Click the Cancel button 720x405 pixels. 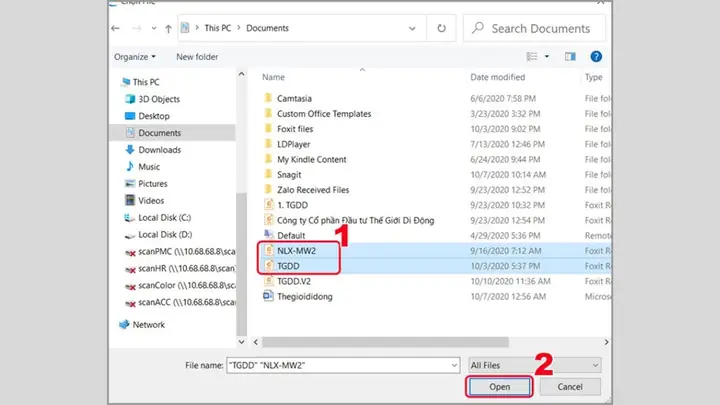tap(570, 387)
